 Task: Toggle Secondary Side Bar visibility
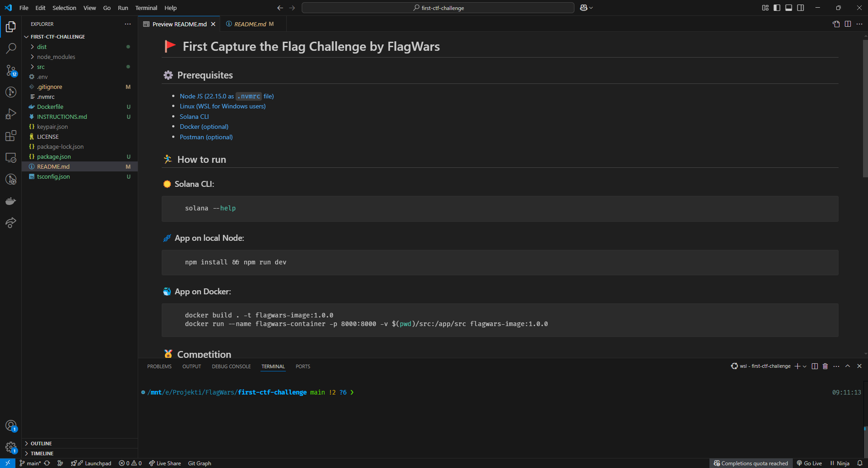[800, 8]
